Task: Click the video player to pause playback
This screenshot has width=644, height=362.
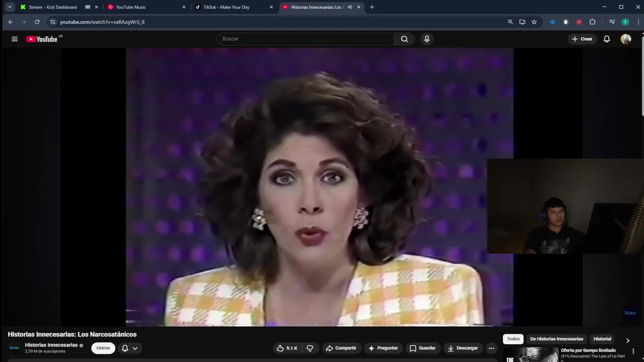Action: [x=319, y=187]
